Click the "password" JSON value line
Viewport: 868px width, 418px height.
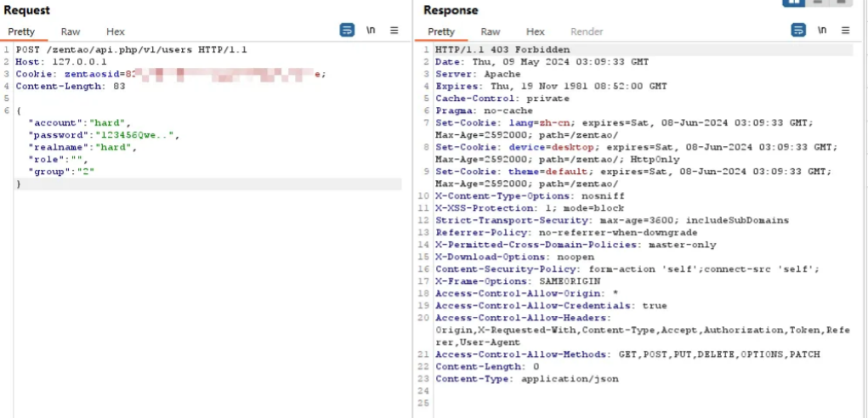pos(104,135)
